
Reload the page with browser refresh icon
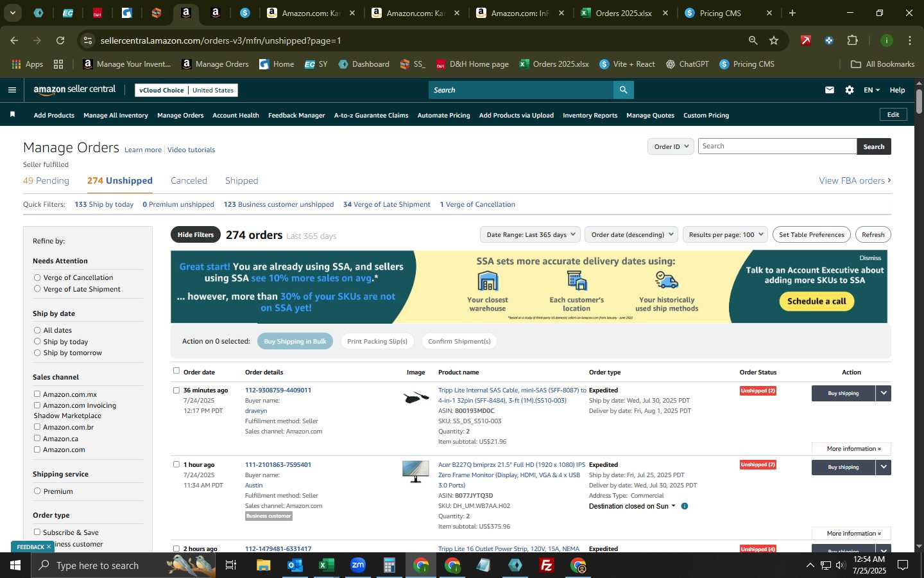click(60, 40)
